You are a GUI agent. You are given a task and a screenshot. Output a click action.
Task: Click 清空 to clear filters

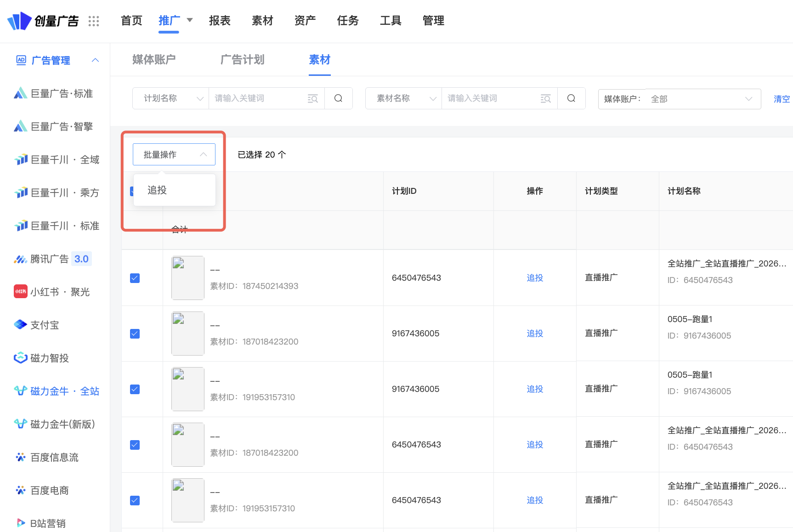782,99
